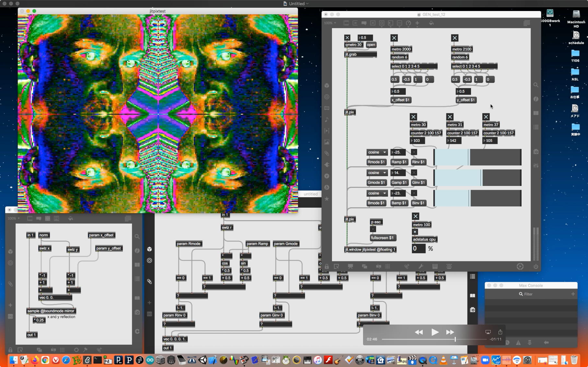
Task: Show the calendar grid icon in GEN_test_12 toolbar
Action: click(x=527, y=23)
